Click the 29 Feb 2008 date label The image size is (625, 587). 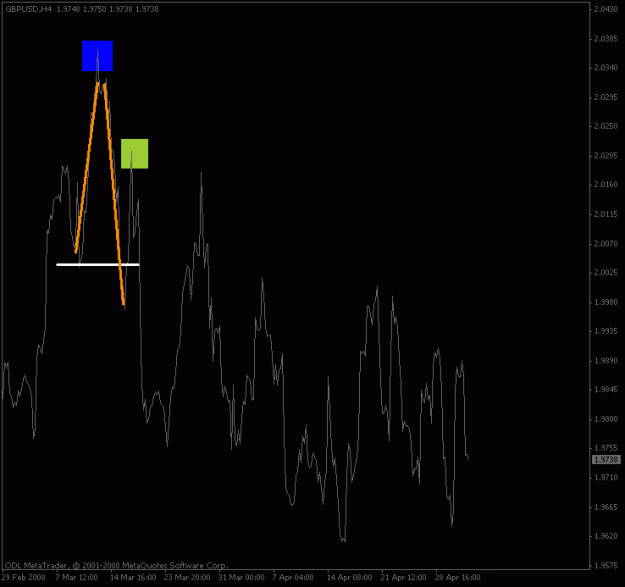[24, 577]
